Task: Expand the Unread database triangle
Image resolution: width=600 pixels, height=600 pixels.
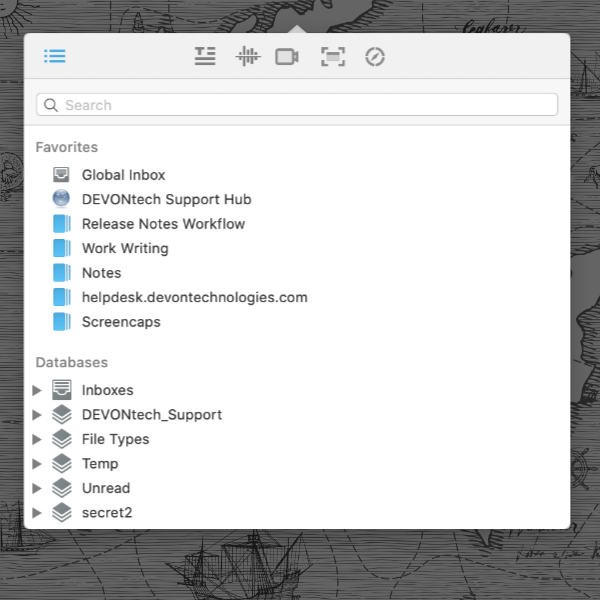Action: tap(37, 488)
